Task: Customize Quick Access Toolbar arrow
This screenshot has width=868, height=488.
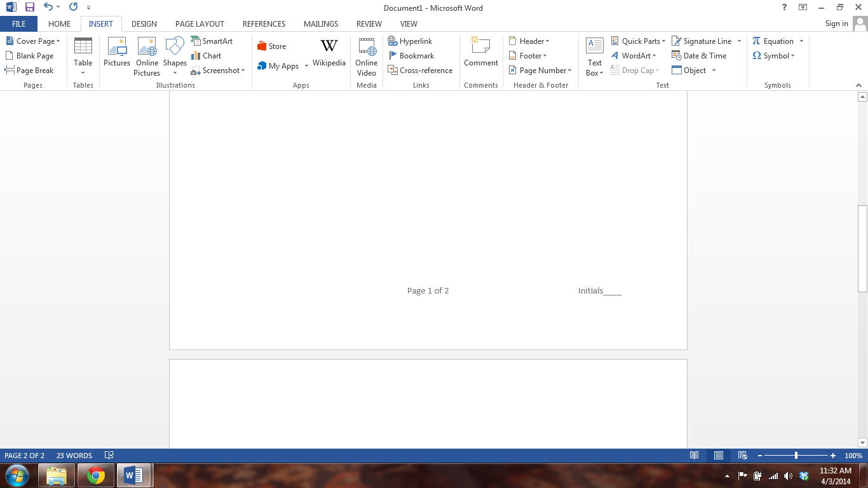Action: tap(88, 8)
